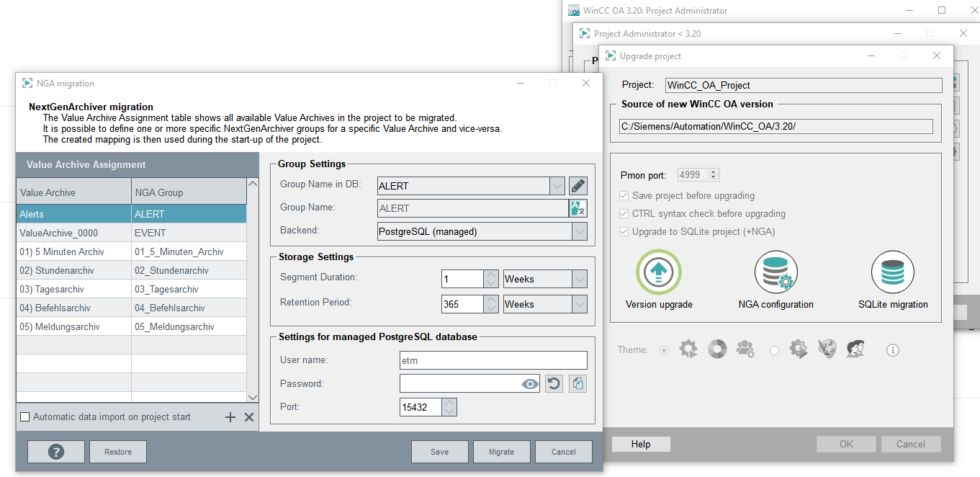Image resolution: width=980 pixels, height=477 pixels.
Task: Add an assignment with the plus icon
Action: click(x=230, y=417)
